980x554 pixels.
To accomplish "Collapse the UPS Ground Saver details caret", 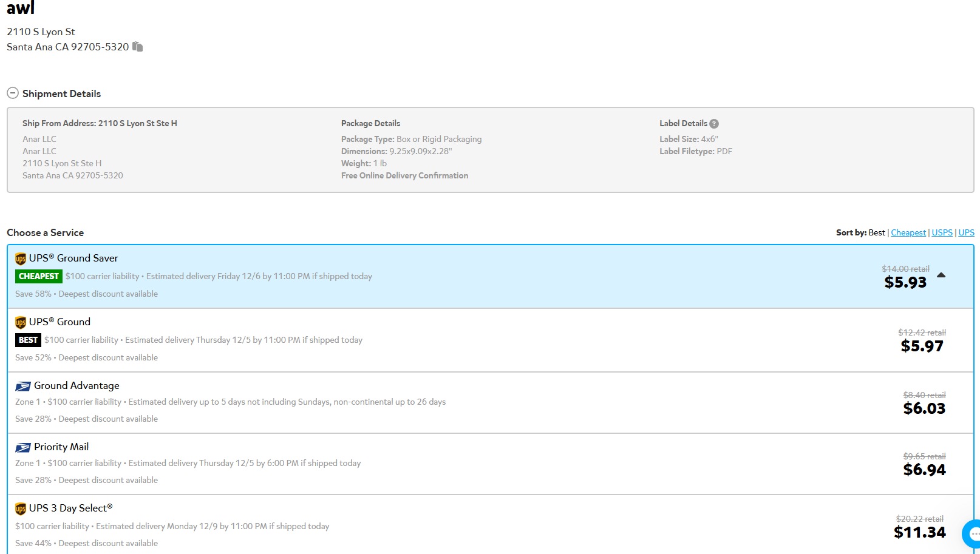I will pos(941,275).
